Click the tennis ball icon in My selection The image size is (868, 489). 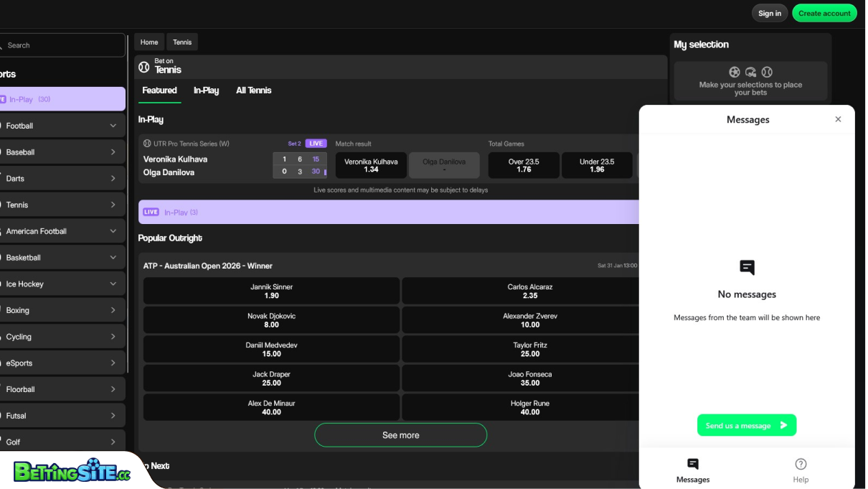point(767,73)
